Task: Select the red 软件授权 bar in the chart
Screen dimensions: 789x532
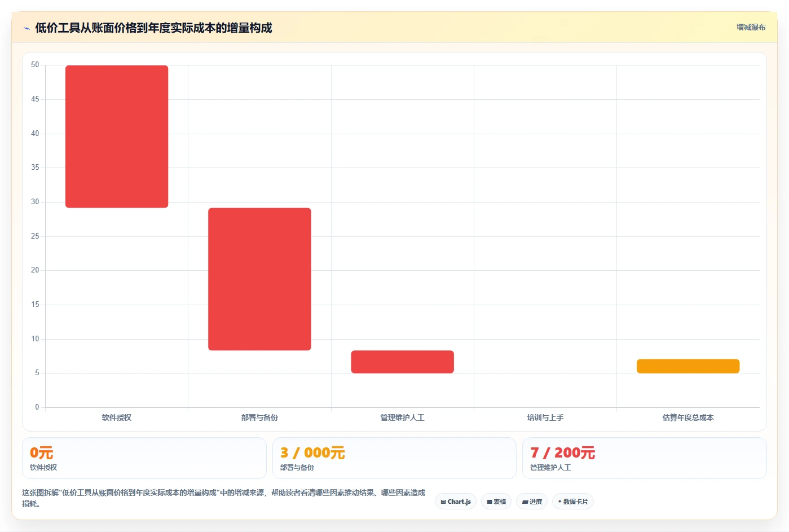Action: tap(117, 137)
